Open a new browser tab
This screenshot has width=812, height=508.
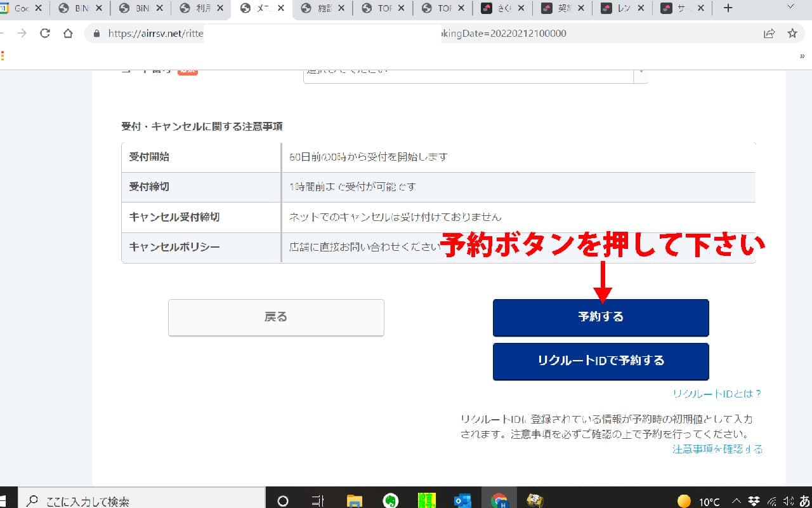(x=728, y=8)
